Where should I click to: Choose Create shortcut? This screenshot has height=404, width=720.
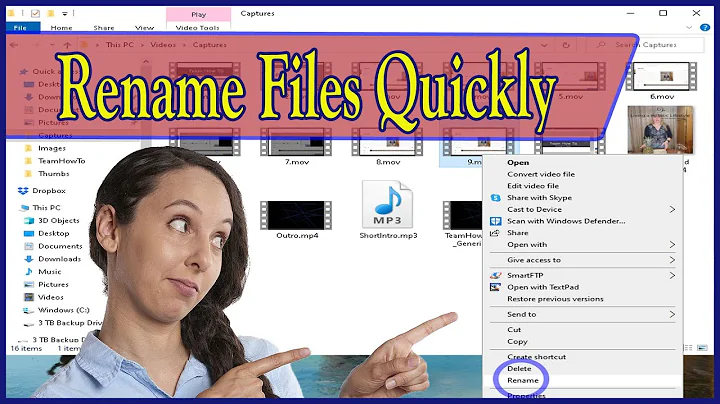(536, 357)
